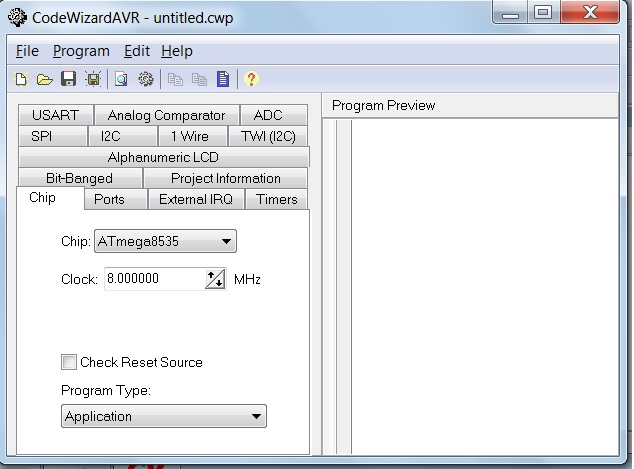Image resolution: width=634 pixels, height=469 pixels.
Task: Click the Clock up/down spinner button
Action: coord(215,279)
